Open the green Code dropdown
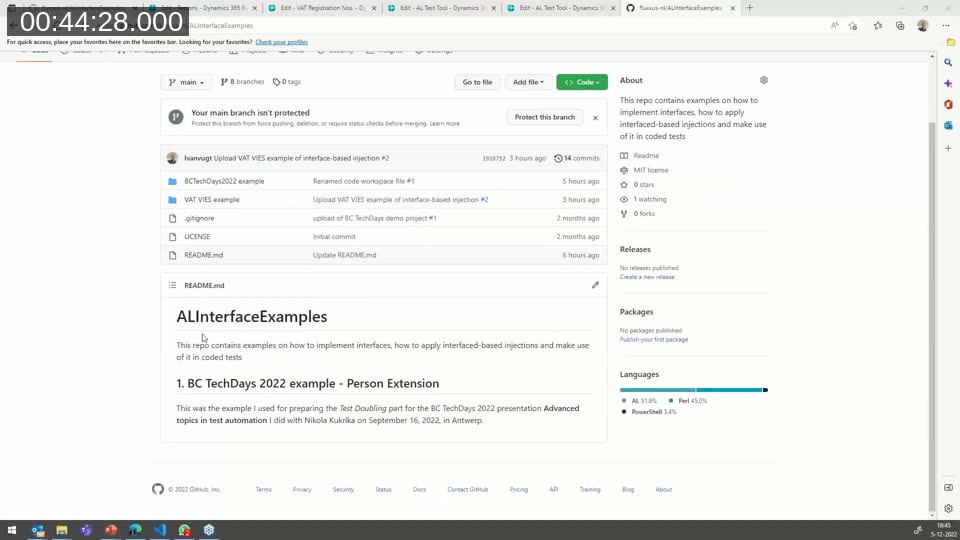This screenshot has width=960, height=540. [x=582, y=82]
